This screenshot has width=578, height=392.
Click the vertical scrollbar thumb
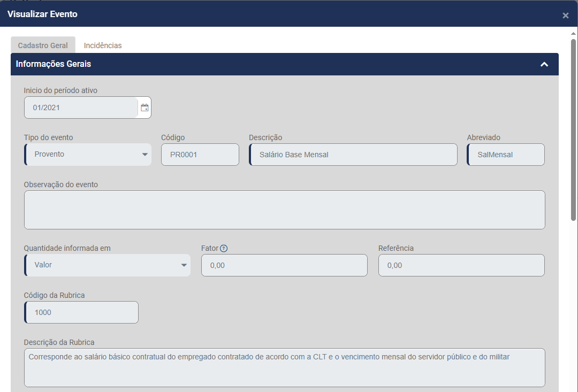[573, 128]
